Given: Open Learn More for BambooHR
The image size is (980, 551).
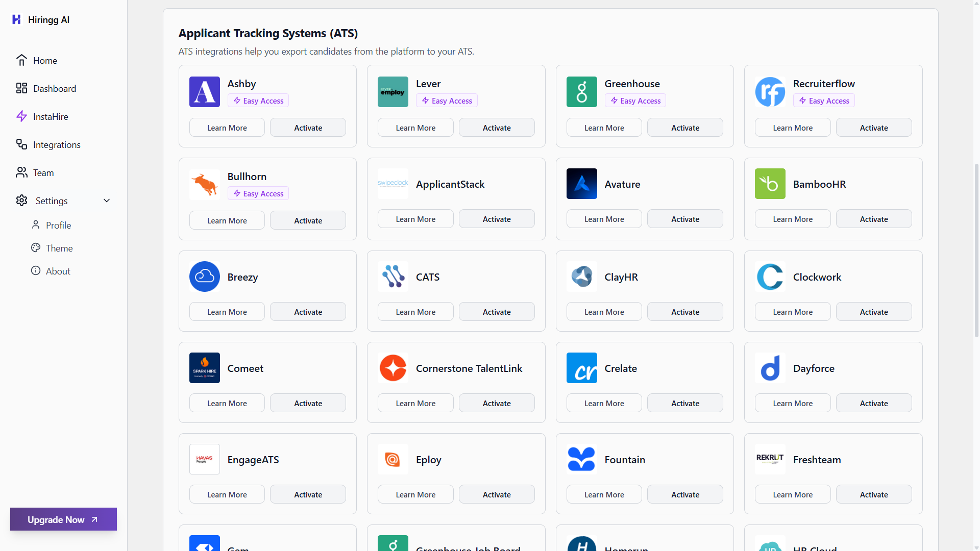Looking at the screenshot, I should [792, 218].
